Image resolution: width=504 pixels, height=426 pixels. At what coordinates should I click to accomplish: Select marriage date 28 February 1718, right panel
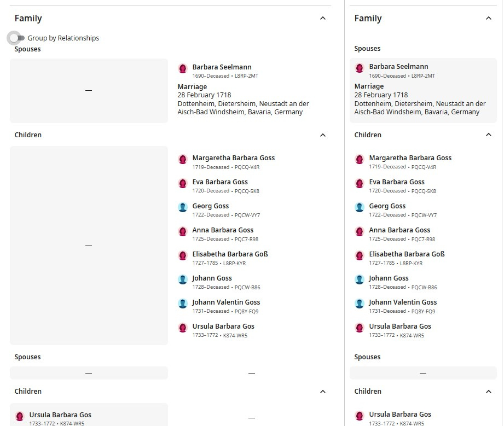click(x=381, y=95)
